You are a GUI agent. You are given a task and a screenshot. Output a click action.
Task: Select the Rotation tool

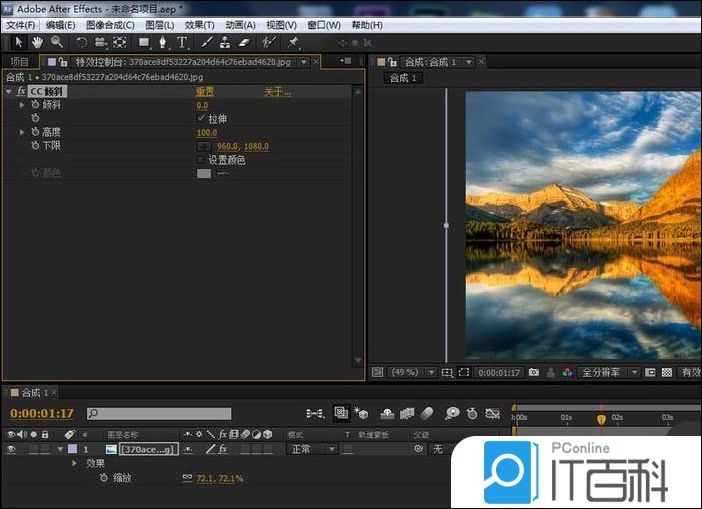click(82, 42)
